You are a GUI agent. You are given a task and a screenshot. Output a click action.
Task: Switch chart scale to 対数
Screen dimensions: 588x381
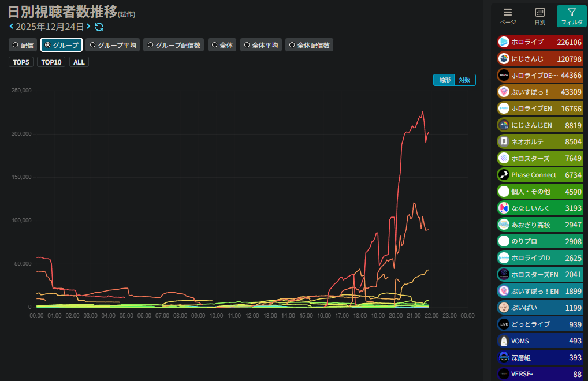(464, 80)
